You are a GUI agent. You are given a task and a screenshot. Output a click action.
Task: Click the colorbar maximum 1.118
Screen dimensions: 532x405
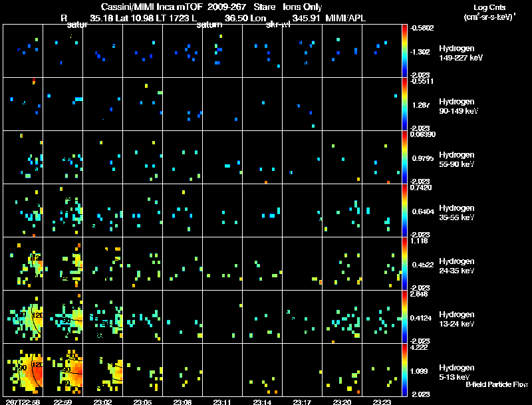tap(419, 241)
